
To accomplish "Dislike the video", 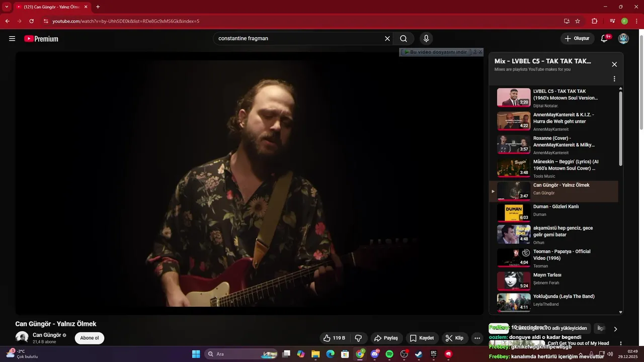I will point(359,338).
